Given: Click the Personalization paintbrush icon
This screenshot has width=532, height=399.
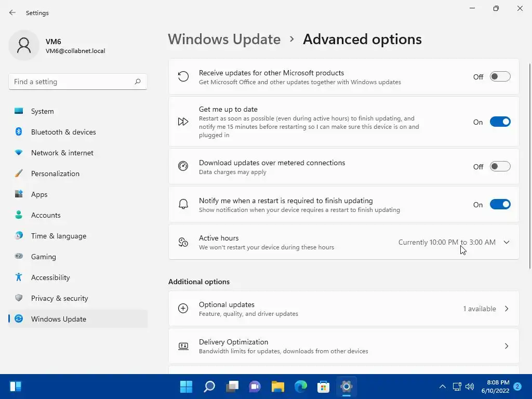Looking at the screenshot, I should (x=19, y=174).
